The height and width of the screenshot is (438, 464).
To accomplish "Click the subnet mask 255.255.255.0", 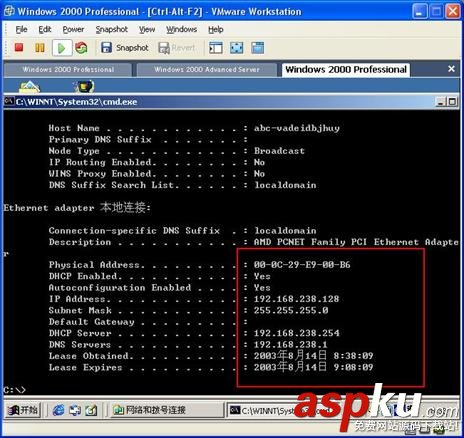I will coord(291,310).
